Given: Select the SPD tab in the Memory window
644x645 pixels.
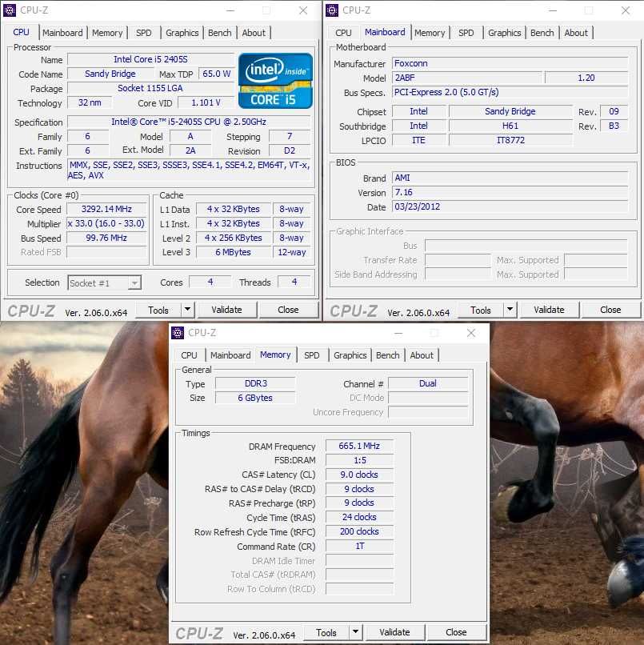Looking at the screenshot, I should click(311, 355).
